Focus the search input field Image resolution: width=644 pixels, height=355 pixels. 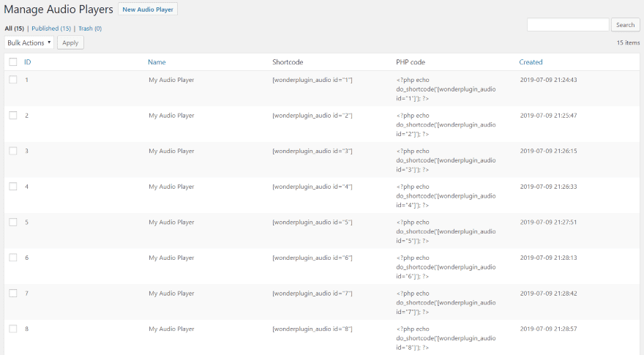[x=568, y=25]
